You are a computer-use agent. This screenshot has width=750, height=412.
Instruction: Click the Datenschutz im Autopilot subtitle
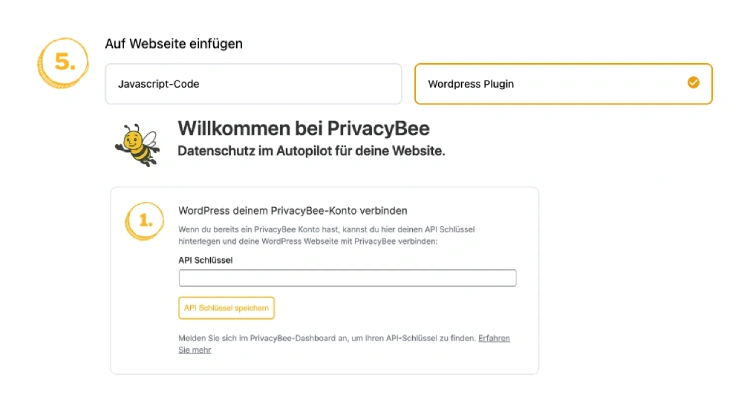[x=311, y=151]
